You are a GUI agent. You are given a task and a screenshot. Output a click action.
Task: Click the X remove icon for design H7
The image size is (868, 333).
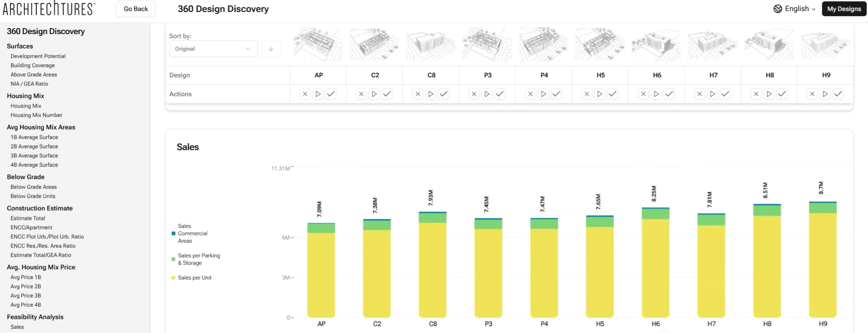pos(699,94)
